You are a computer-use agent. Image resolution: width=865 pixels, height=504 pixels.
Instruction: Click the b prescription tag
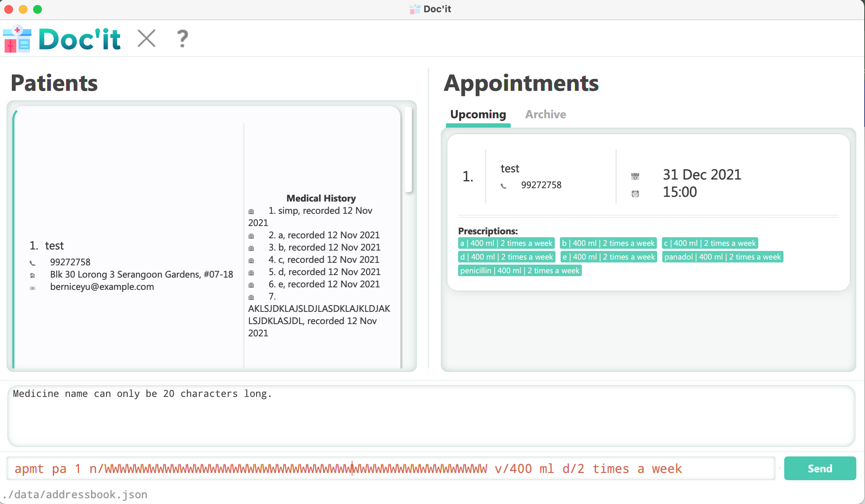(x=608, y=243)
